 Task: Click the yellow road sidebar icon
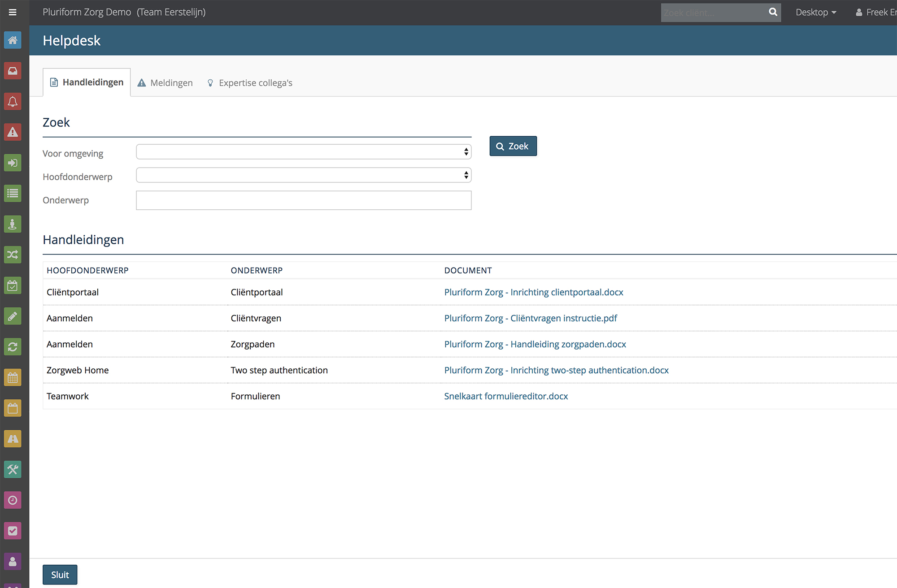click(x=13, y=439)
